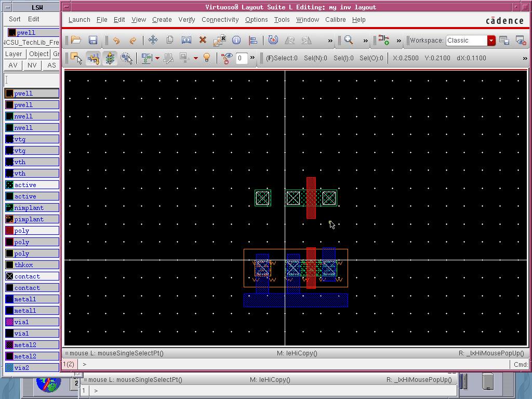Select the Move tool
532x399 pixels.
153,40
